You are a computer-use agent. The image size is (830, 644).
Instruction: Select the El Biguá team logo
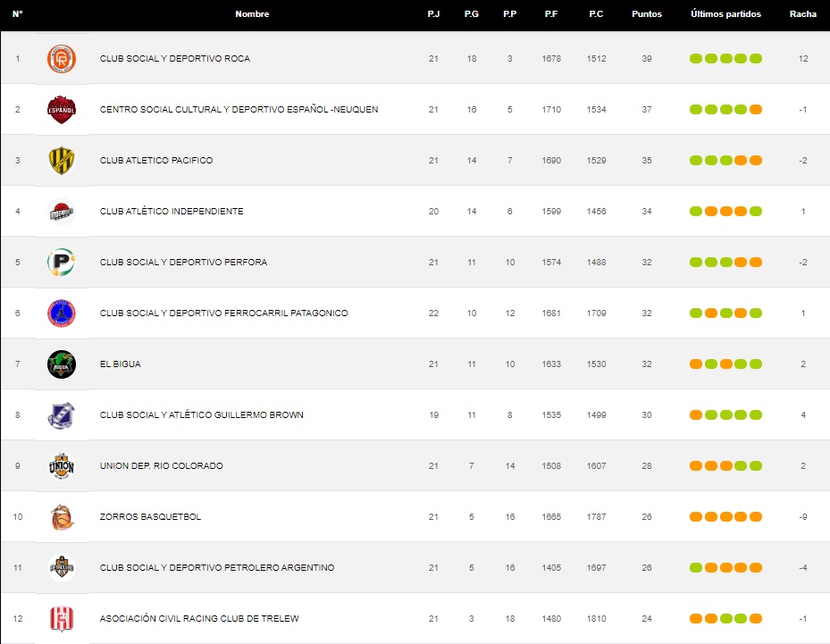point(61,364)
